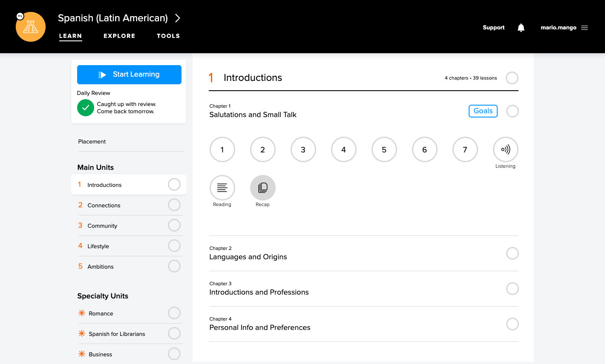Toggle the Connections unit completion circle
The height and width of the screenshot is (364, 605).
(174, 205)
